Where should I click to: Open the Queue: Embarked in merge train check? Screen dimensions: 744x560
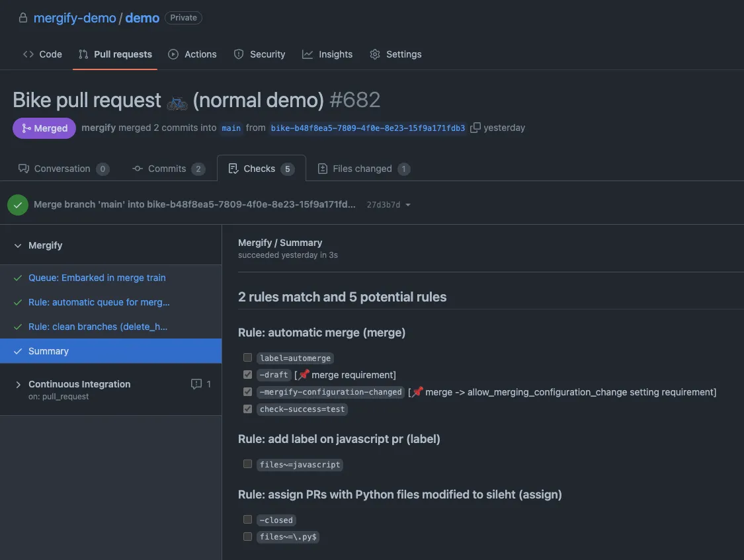97,277
